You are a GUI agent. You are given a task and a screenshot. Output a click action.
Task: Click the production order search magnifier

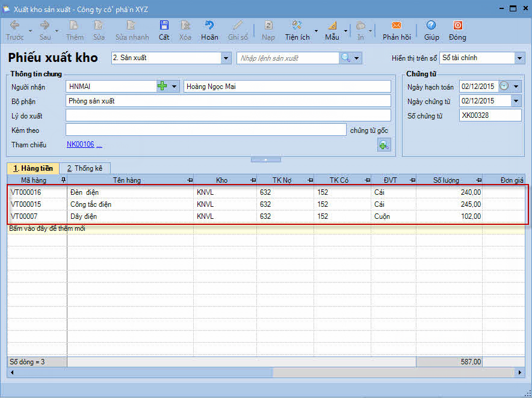click(345, 58)
